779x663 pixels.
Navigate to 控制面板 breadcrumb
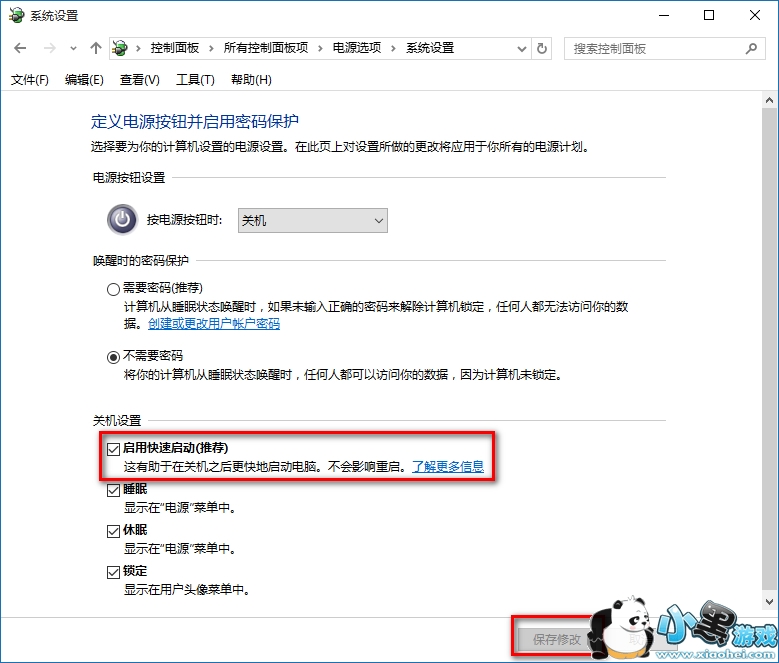pos(175,48)
